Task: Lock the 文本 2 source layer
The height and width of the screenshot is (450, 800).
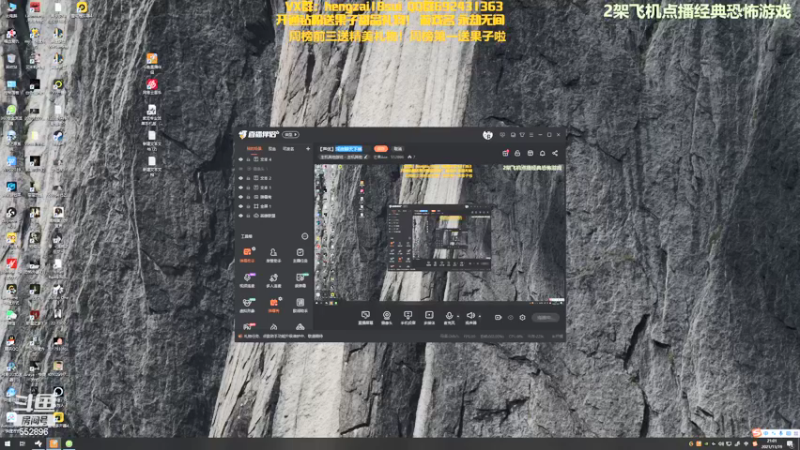Action: (248, 179)
